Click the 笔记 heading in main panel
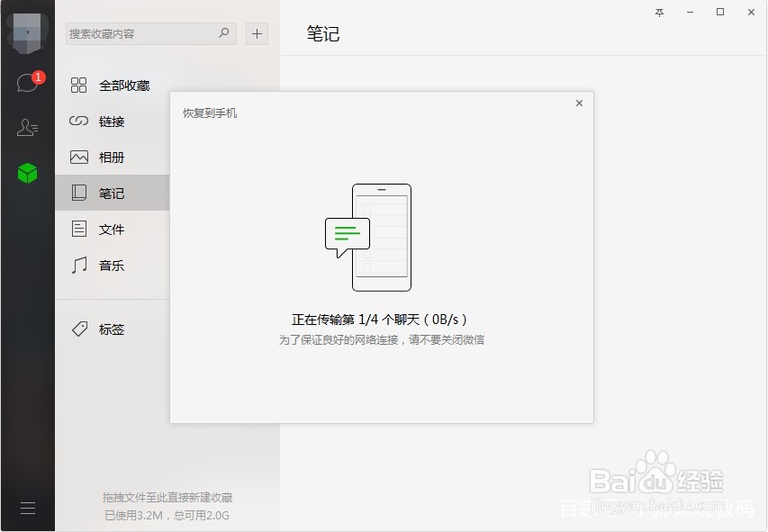 coord(323,34)
